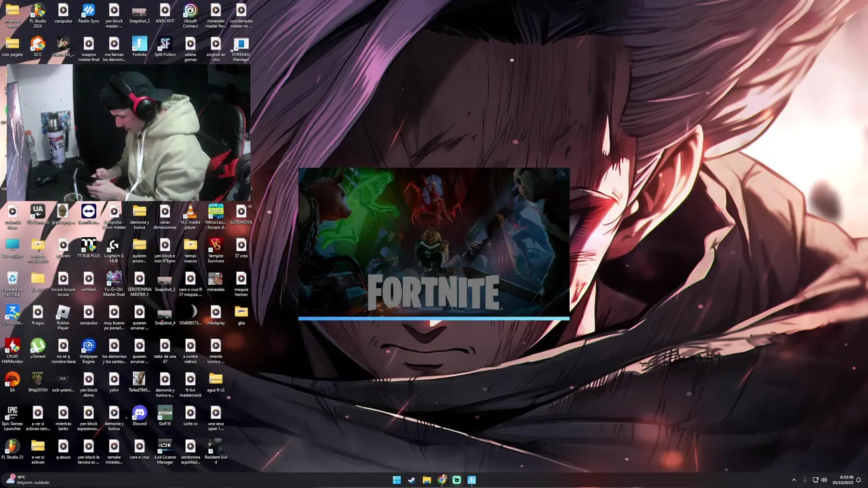Launch Resilio Sync from the desktop
Screen dimensions: 868x488
89,14
